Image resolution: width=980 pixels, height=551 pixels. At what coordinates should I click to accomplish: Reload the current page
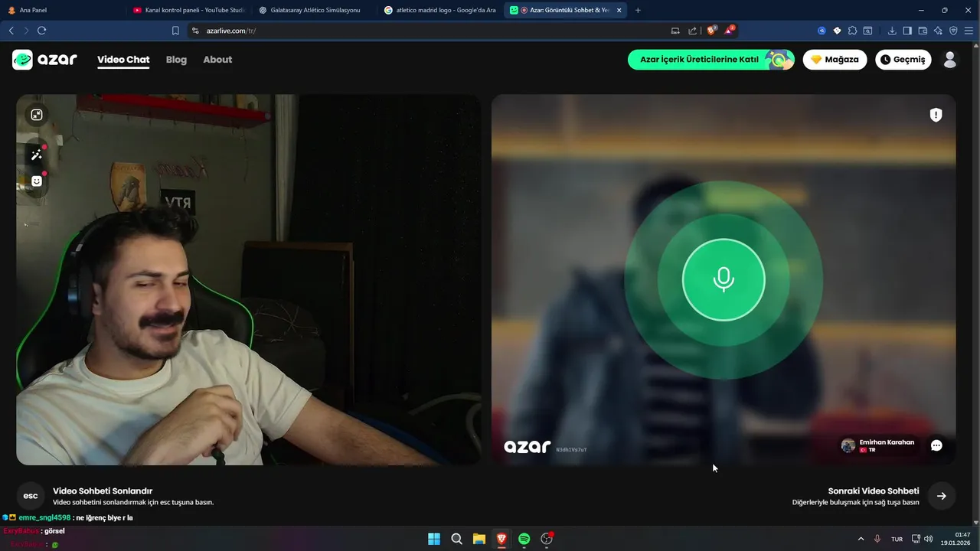(42, 31)
